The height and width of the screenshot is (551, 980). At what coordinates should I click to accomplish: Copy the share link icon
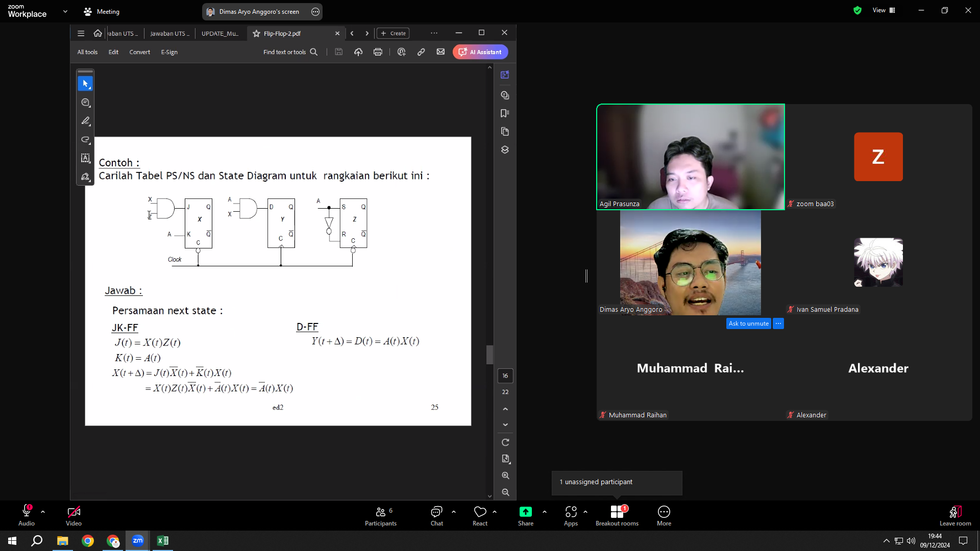pos(421,52)
